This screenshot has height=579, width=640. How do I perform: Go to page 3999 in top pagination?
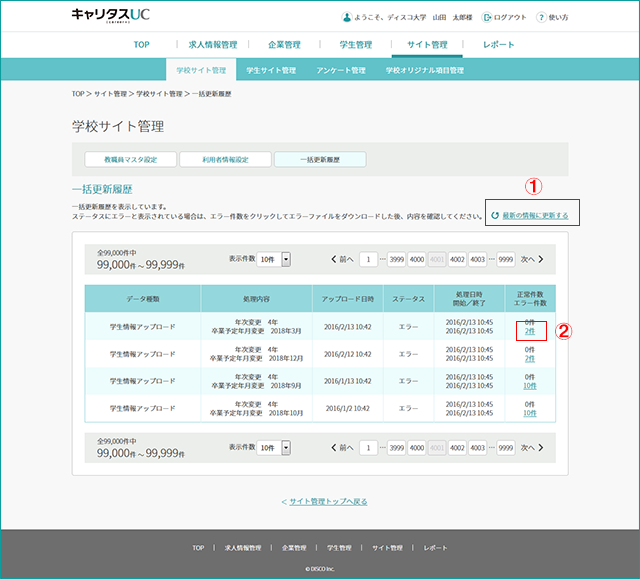[396, 259]
